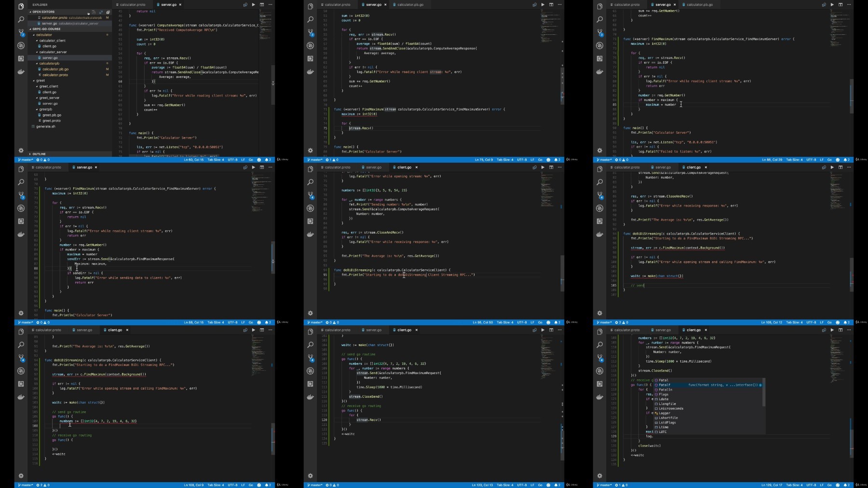Screen dimensions: 868x488
Task: Click info icon on the Fatalf suggestion row
Action: (760, 385)
